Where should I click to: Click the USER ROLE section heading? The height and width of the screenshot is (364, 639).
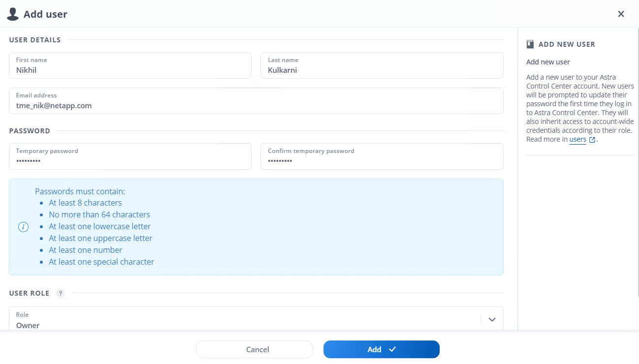30,293
